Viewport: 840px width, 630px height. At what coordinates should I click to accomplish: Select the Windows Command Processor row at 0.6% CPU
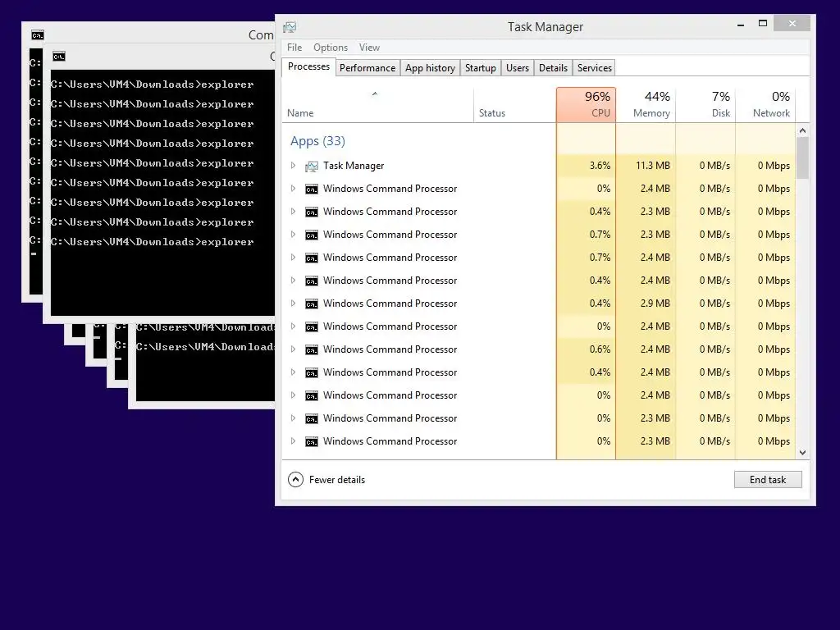click(538, 349)
